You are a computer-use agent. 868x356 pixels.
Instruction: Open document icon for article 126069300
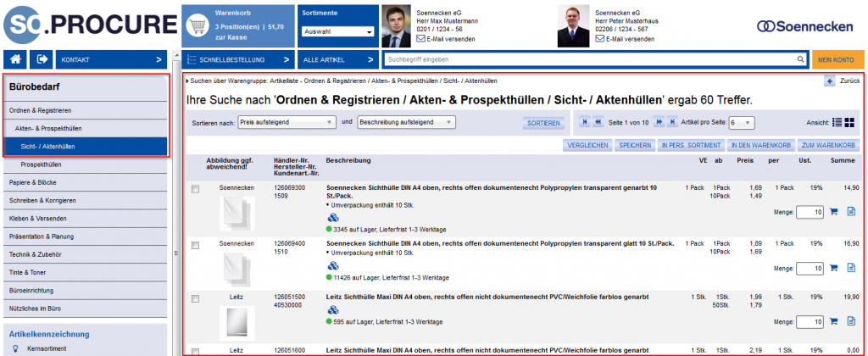click(851, 212)
